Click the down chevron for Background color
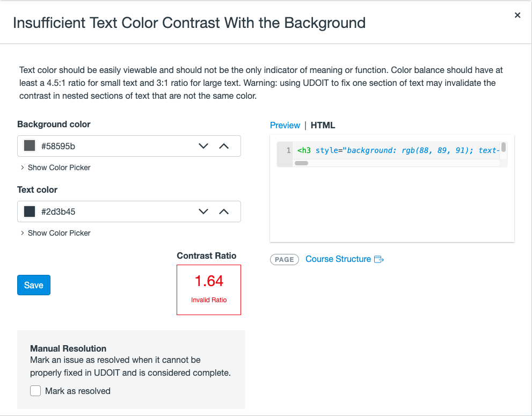The image size is (532, 416). pos(203,146)
